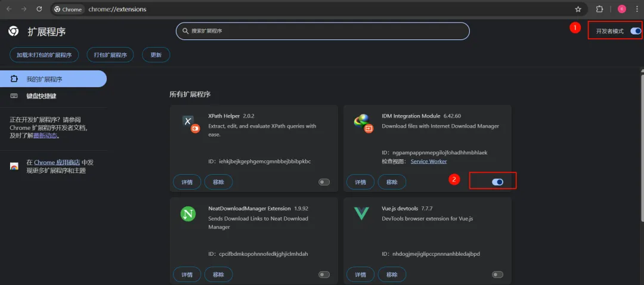The width and height of the screenshot is (644, 285).
Task: Click the XPath Helper ID text
Action: pos(259,162)
